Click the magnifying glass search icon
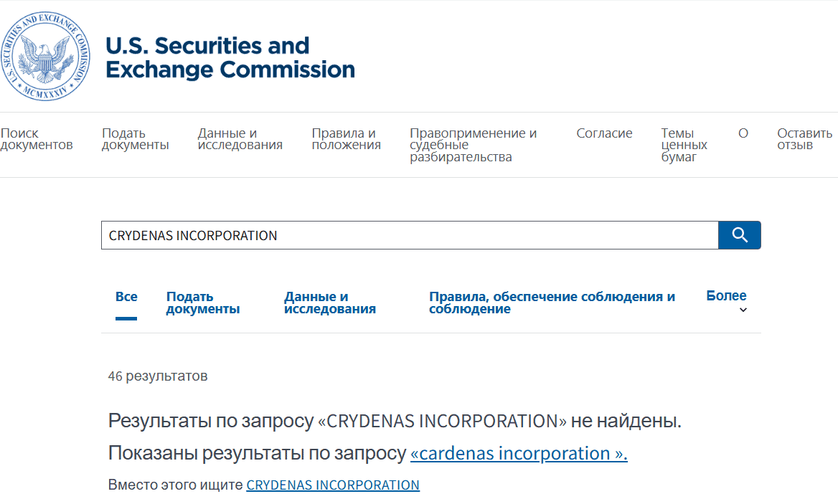Screen dimensions: 838x504 (x=739, y=234)
